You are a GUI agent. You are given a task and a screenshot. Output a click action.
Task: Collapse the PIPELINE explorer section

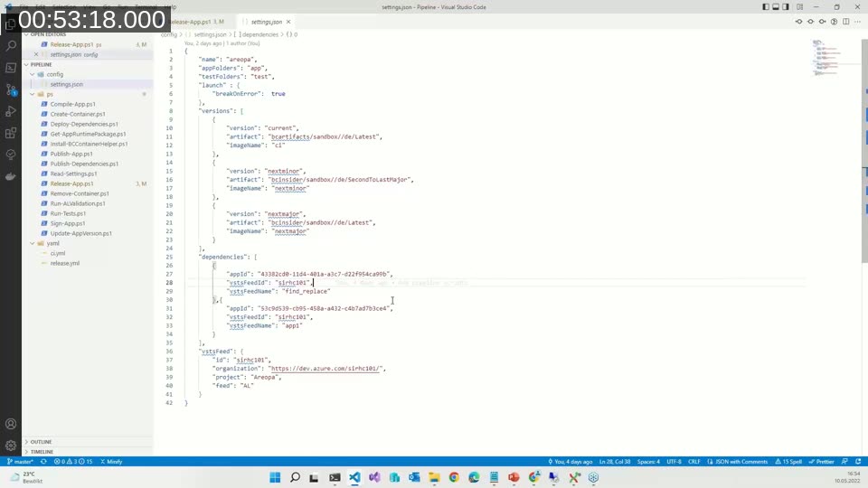tap(88, 64)
